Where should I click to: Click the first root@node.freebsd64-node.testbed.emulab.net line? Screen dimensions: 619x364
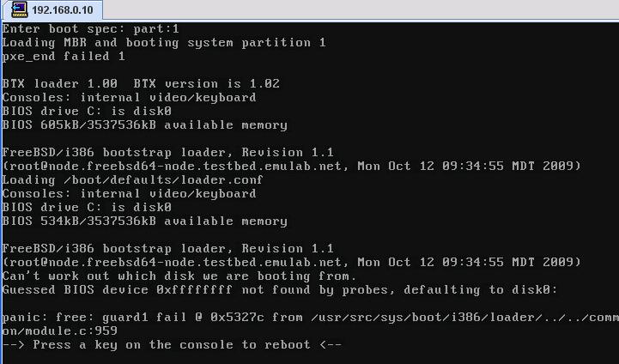coord(291,166)
